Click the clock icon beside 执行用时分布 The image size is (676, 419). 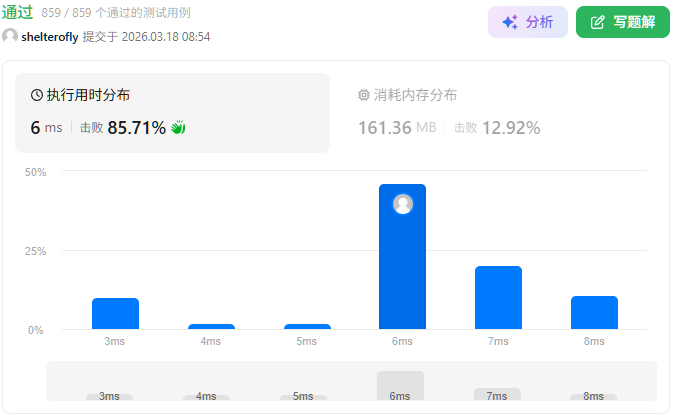(37, 96)
